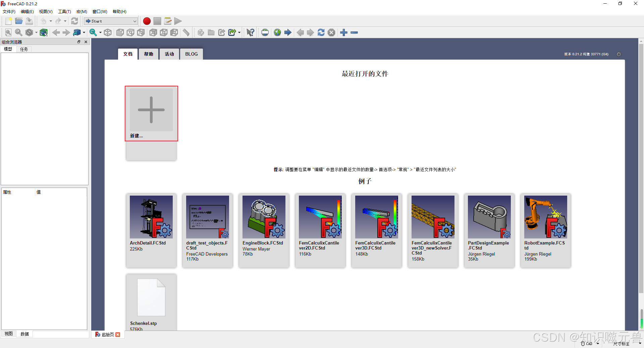Open start page settings gear
The height and width of the screenshot is (348, 644).
[619, 54]
